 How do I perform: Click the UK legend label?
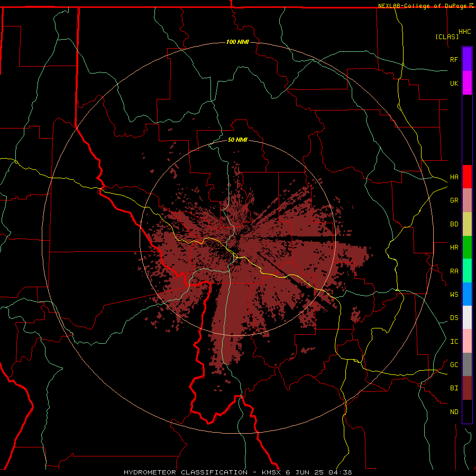(454, 83)
